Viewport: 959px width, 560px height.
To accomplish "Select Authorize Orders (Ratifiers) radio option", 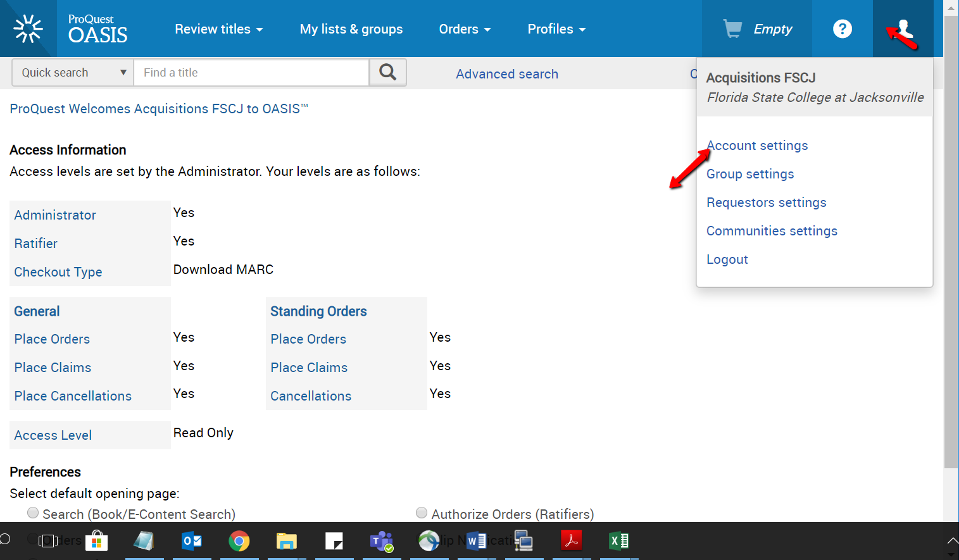I will pos(422,513).
